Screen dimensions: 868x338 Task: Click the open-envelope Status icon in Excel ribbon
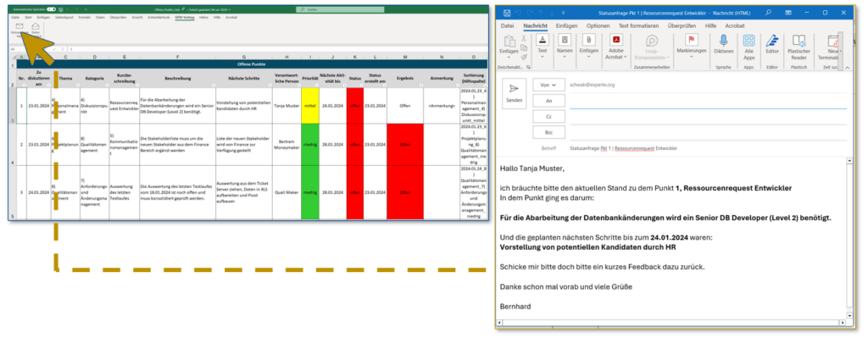coord(36,26)
